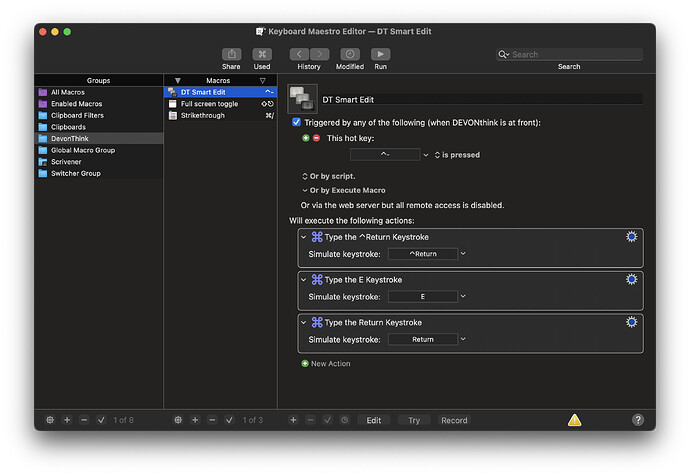Screen dimensions: 690x475
Task: Click the Return simulate keystroke field
Action: pyautogui.click(x=423, y=339)
